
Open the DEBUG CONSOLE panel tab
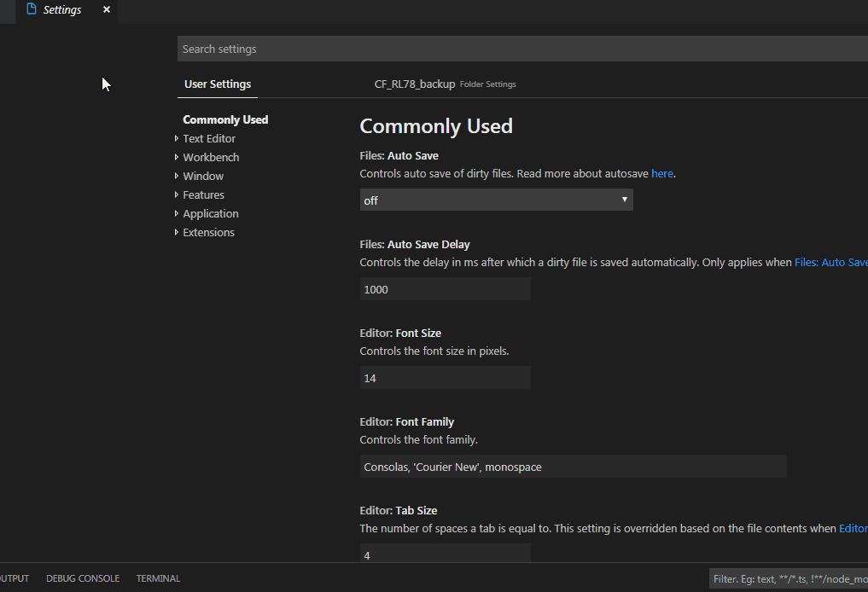click(83, 578)
